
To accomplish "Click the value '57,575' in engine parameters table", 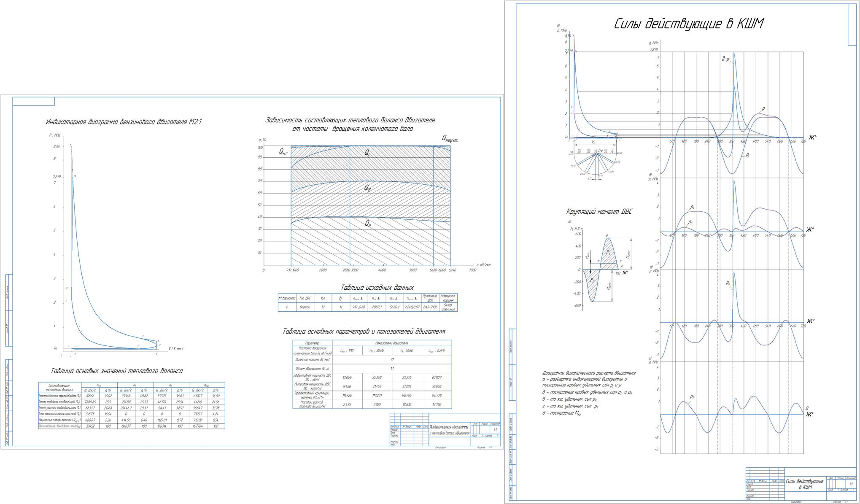I will pyautogui.click(x=407, y=377).
